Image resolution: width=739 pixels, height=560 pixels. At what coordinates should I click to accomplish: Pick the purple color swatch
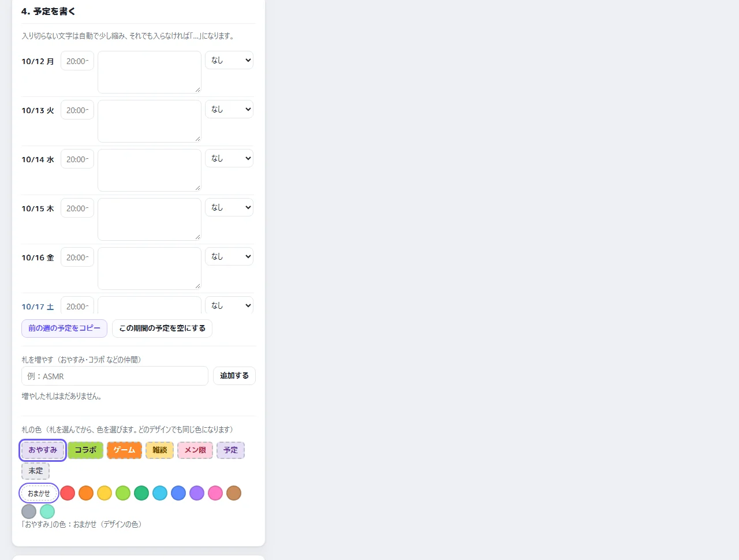click(197, 493)
